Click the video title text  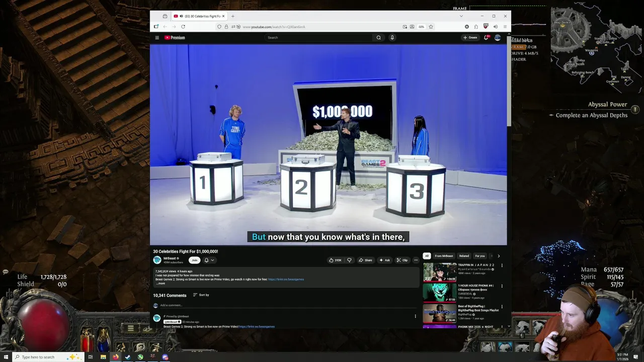(x=186, y=251)
